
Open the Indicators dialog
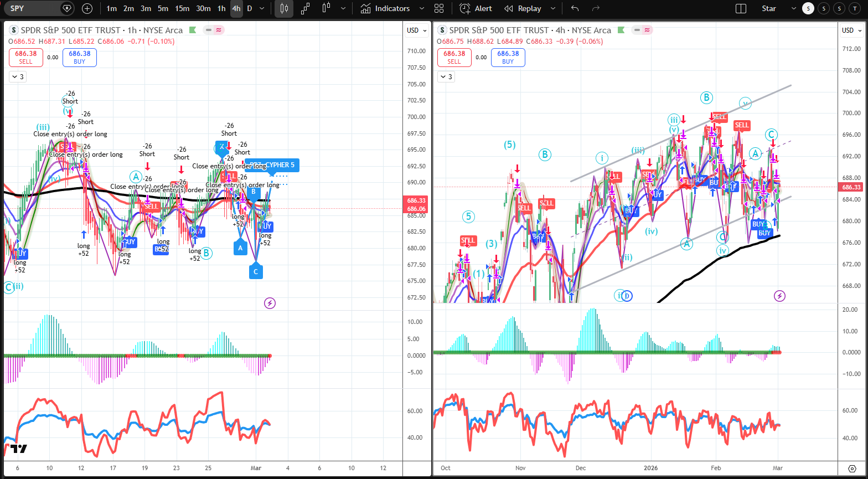385,8
